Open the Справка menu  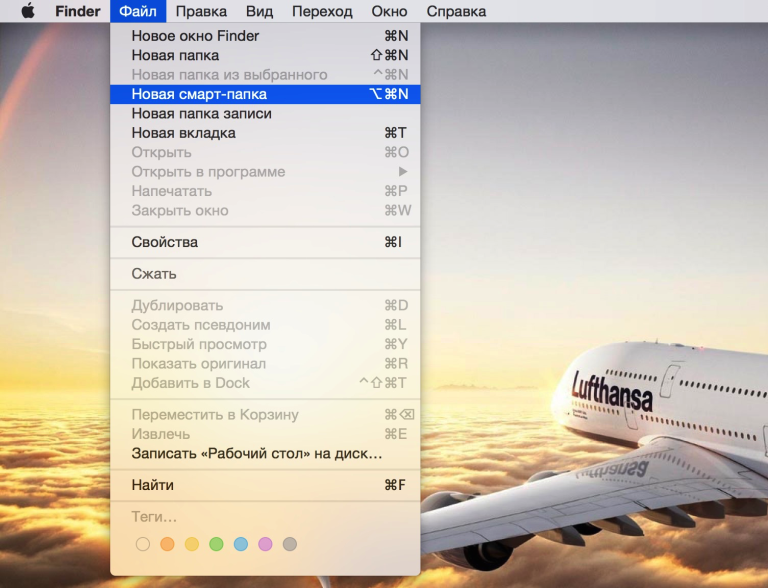(456, 11)
